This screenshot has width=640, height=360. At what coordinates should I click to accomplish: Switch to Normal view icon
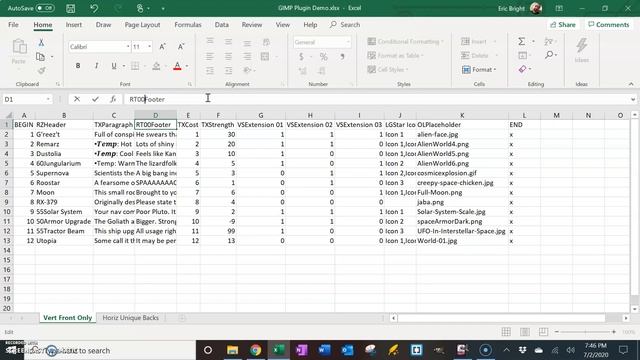pyautogui.click(x=506, y=332)
